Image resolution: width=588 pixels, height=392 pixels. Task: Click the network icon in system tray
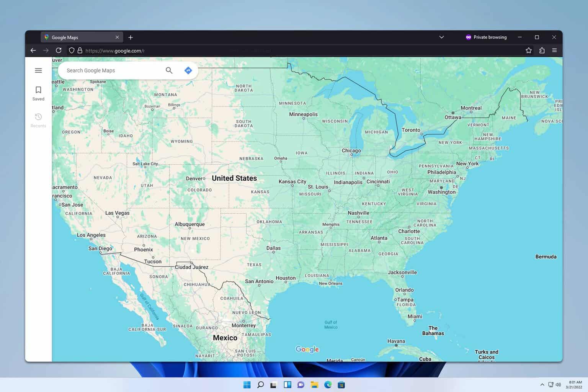[551, 385]
